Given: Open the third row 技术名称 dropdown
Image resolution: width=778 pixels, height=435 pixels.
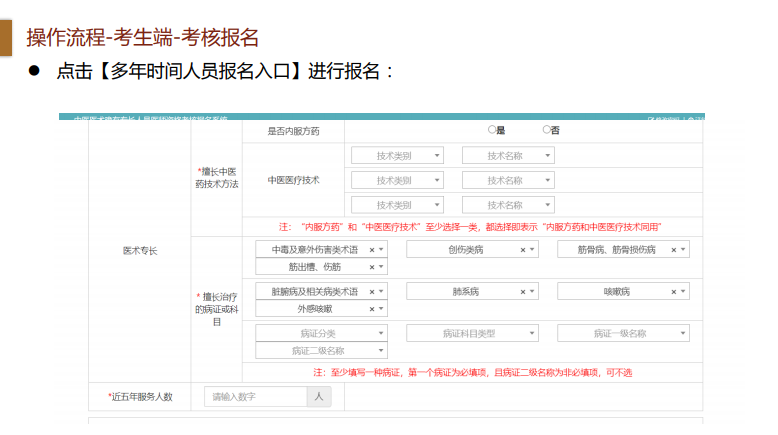Looking at the screenshot, I should click(508, 206).
